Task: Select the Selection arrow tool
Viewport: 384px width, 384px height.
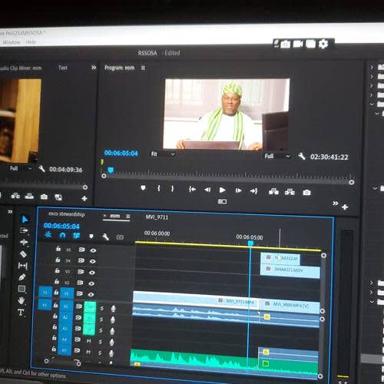Action: pos(24,219)
